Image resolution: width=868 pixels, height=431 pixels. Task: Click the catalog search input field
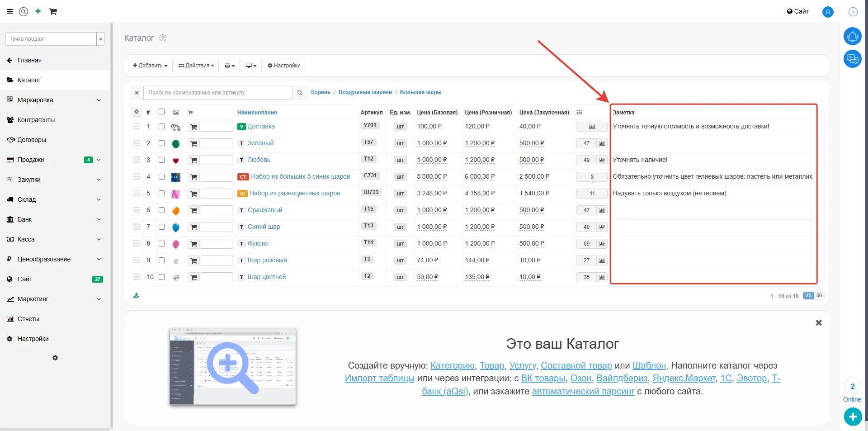pos(218,93)
